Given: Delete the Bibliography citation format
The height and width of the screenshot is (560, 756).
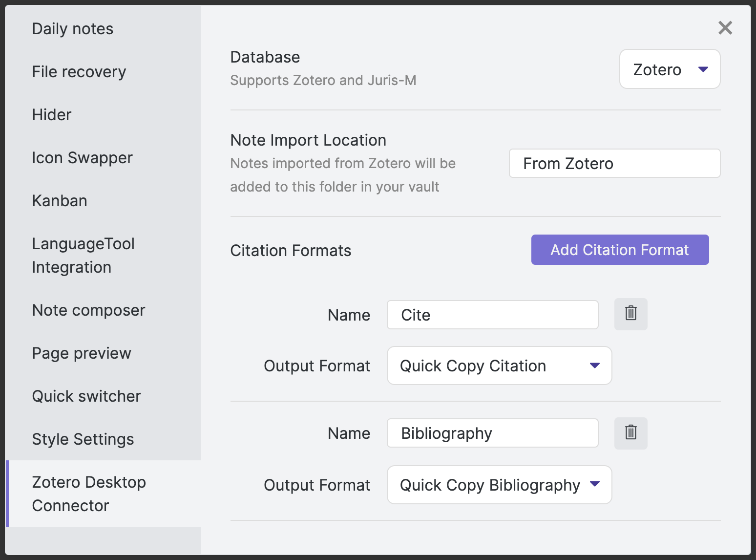Looking at the screenshot, I should coord(630,433).
